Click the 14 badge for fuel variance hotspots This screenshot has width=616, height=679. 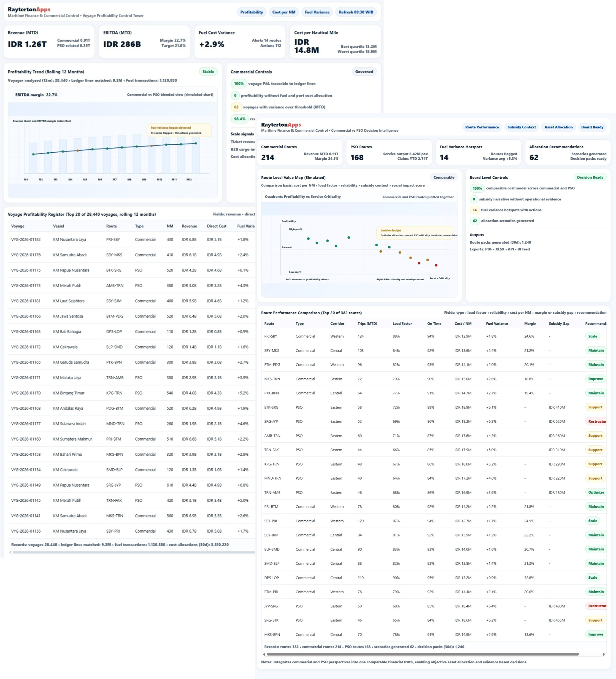coord(474,210)
